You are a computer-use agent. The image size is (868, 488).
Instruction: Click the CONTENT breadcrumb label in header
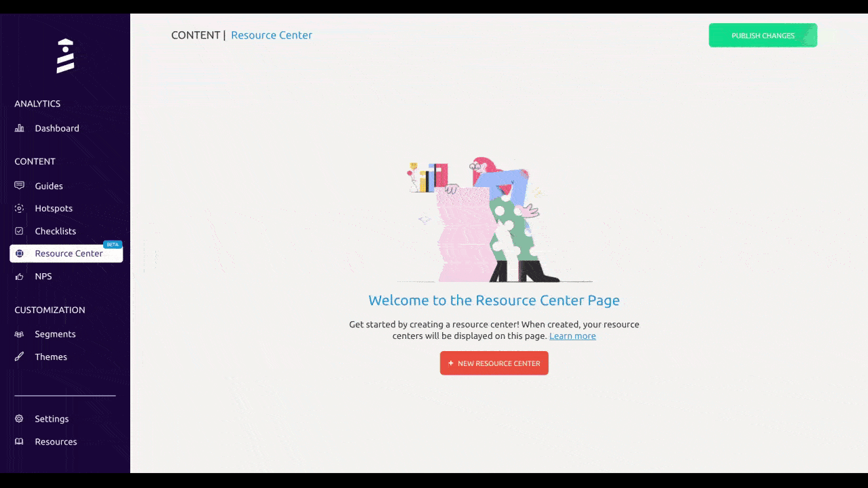pos(195,35)
